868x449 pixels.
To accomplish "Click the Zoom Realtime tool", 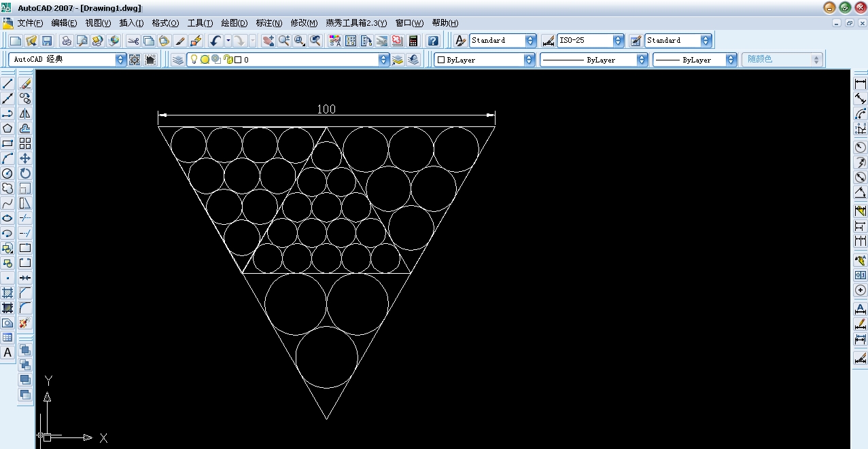I will click(x=284, y=41).
